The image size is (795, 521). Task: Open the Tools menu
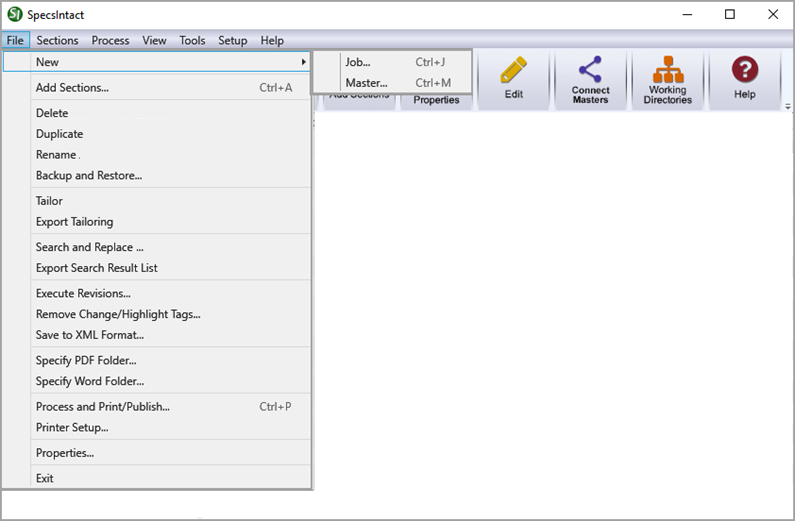click(x=192, y=41)
